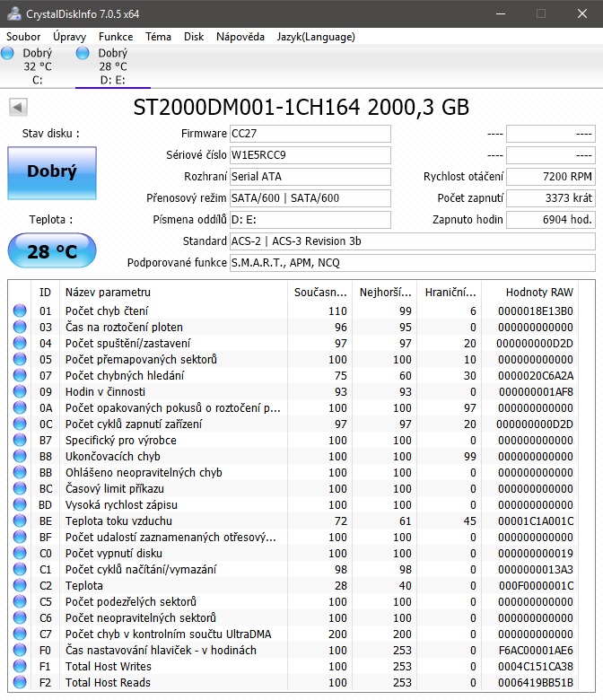This screenshot has height=700, width=603.
Task: Click the CrystalDiskInfo app icon in title bar
Action: click(13, 13)
